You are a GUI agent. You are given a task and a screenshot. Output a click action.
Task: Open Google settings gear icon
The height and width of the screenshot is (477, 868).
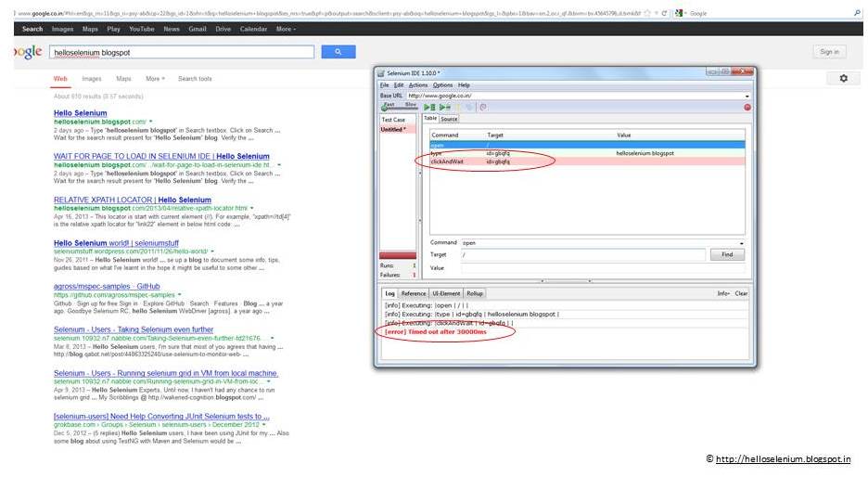(x=844, y=79)
